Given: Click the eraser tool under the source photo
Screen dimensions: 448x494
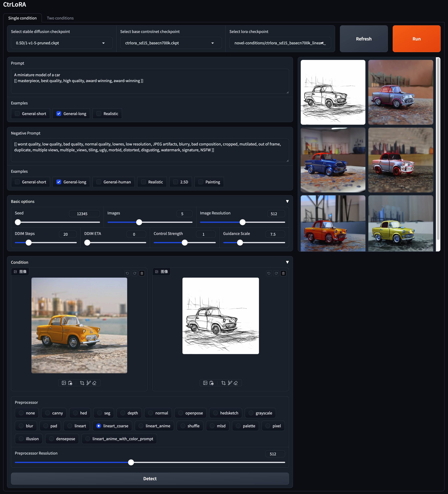Looking at the screenshot, I should point(94,383).
